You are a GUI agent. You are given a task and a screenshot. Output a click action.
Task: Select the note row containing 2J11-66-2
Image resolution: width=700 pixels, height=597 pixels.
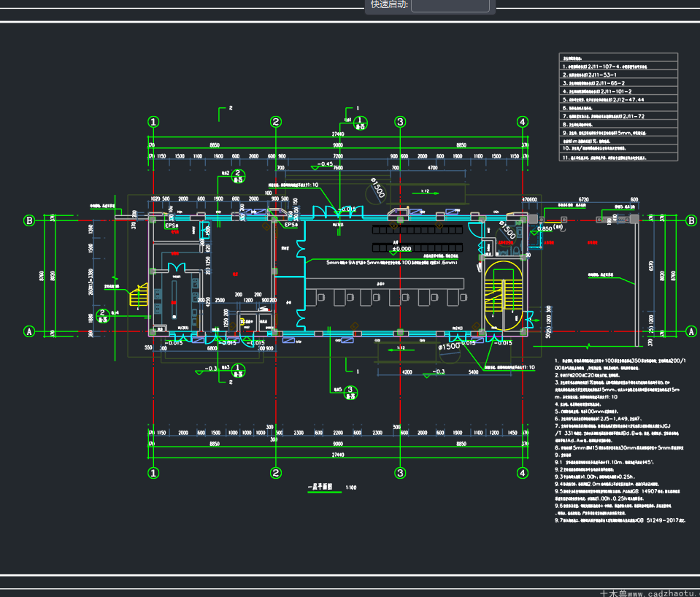tap(618, 83)
